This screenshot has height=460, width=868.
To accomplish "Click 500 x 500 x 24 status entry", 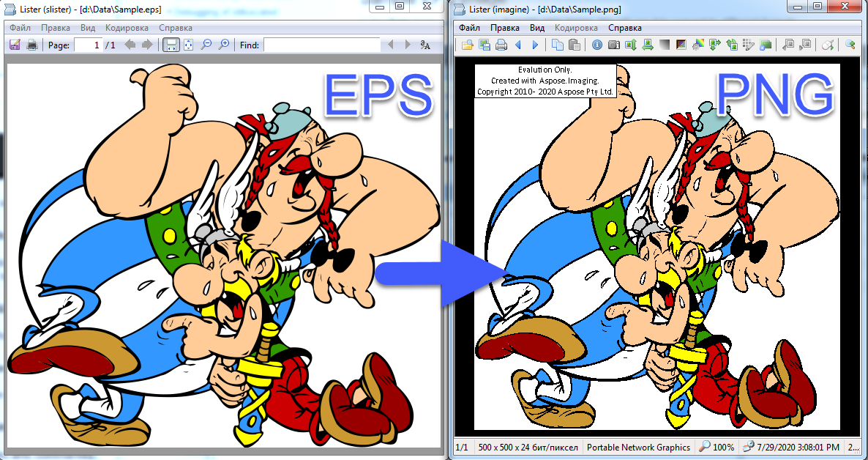I will pyautogui.click(x=528, y=448).
